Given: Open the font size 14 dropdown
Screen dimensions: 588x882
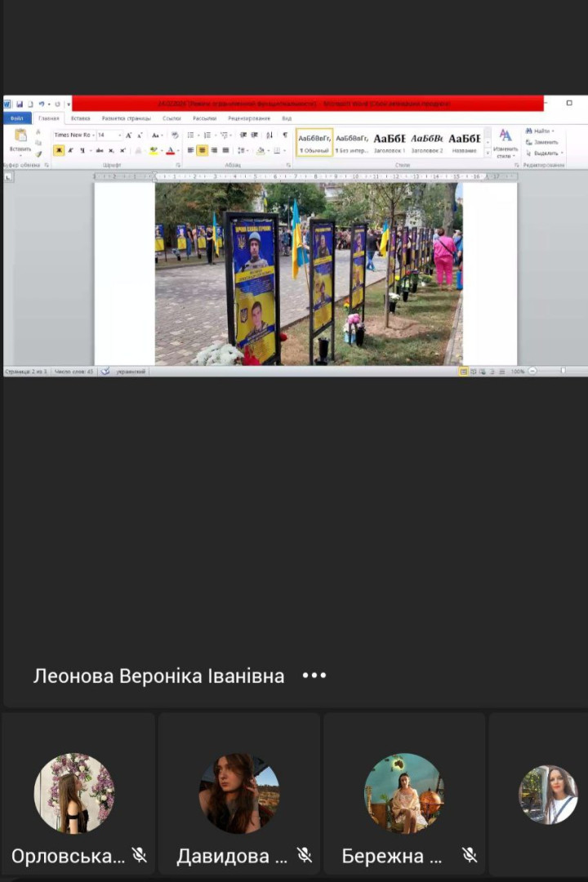Looking at the screenshot, I should pos(109,136).
